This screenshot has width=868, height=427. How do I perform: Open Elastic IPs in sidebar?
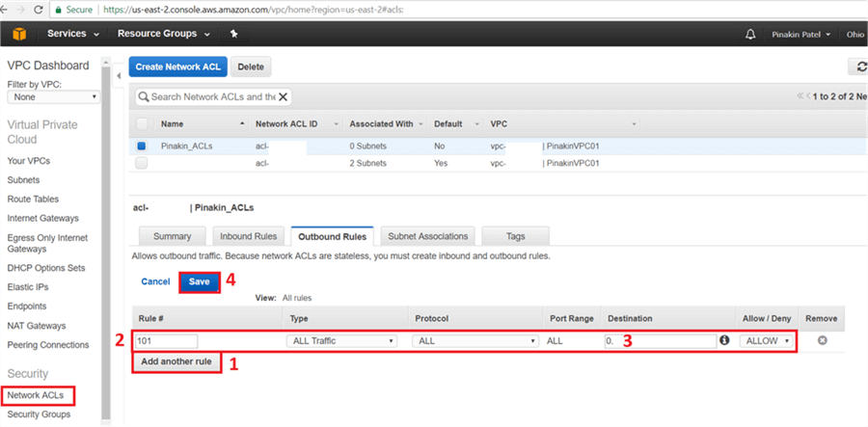point(28,287)
